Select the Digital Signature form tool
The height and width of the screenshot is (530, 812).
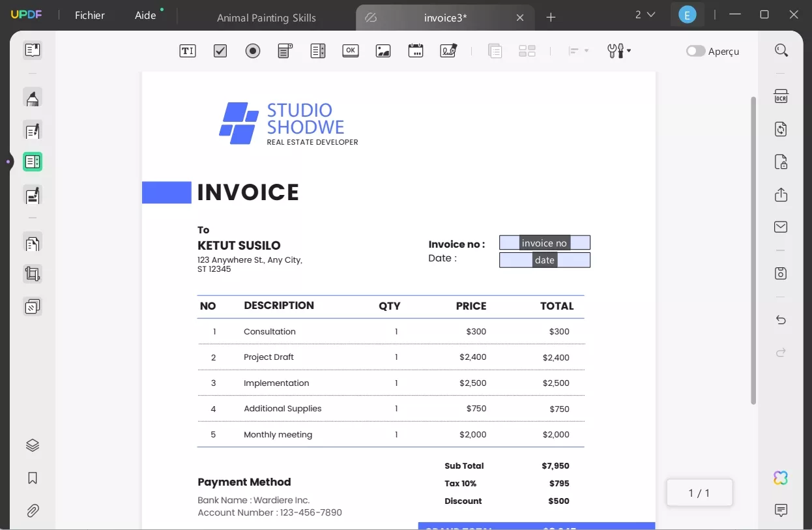pos(448,51)
